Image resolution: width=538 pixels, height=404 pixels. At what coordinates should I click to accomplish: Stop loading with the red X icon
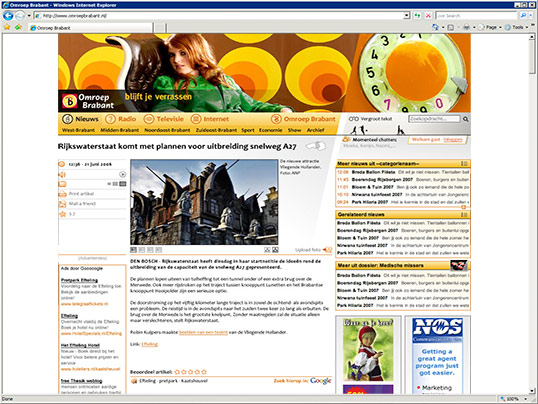[428, 15]
